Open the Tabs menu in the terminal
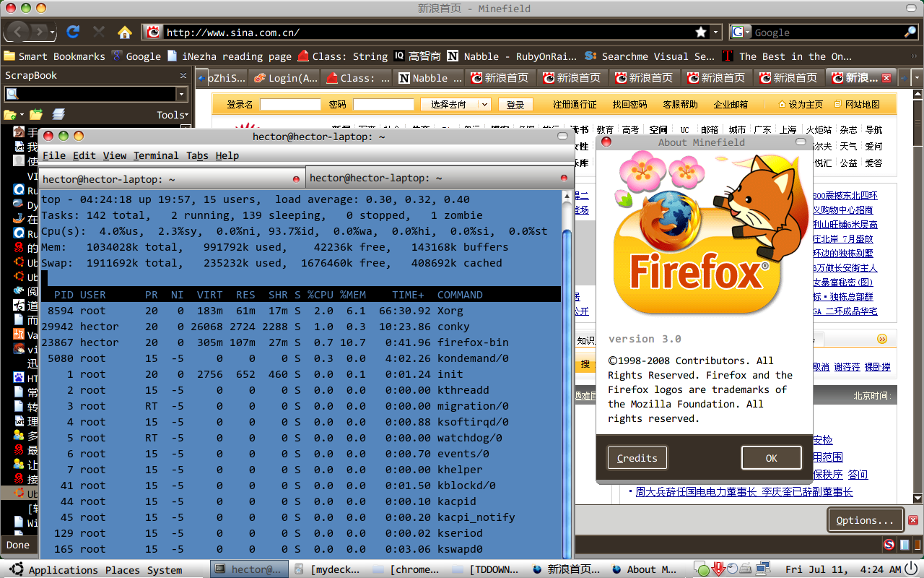 coord(197,155)
